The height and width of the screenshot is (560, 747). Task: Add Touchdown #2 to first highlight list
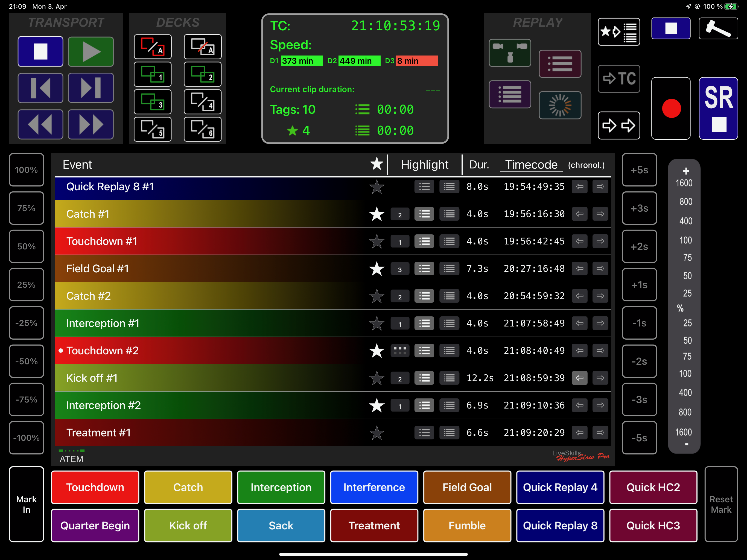[424, 351]
